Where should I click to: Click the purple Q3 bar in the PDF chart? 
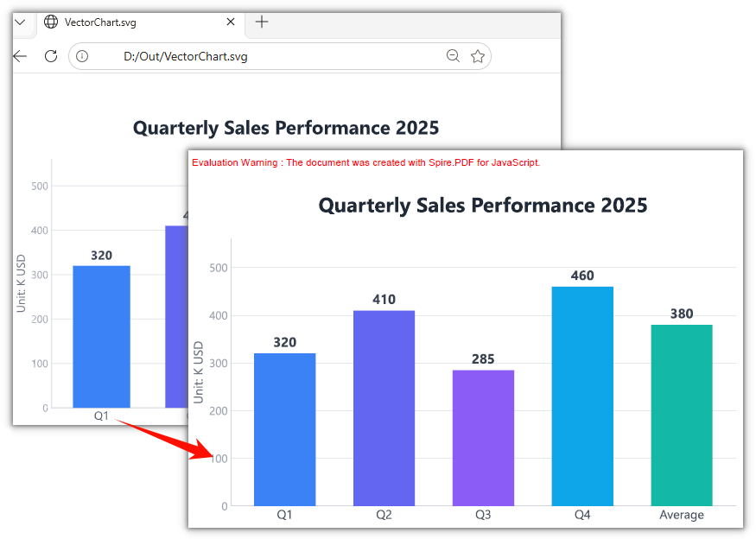point(483,438)
